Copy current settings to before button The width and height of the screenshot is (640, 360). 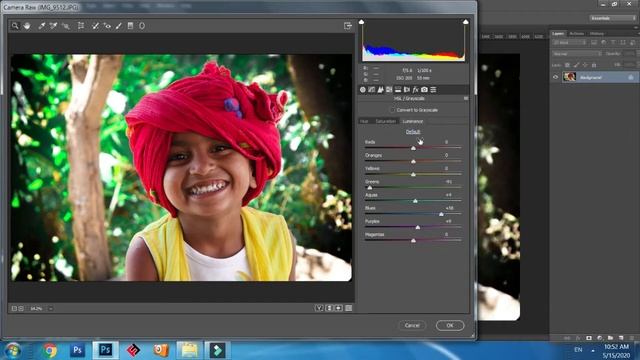pos(339,308)
